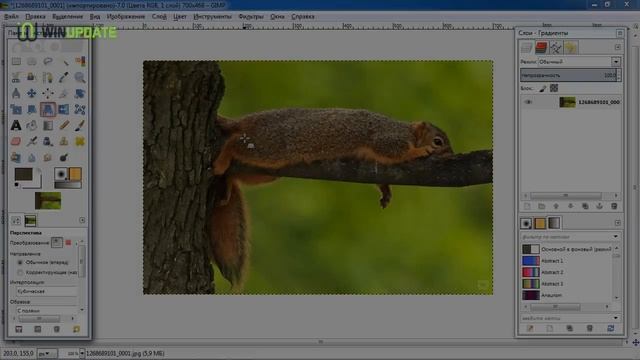
Task: Create a new layer button
Action: (x=527, y=207)
